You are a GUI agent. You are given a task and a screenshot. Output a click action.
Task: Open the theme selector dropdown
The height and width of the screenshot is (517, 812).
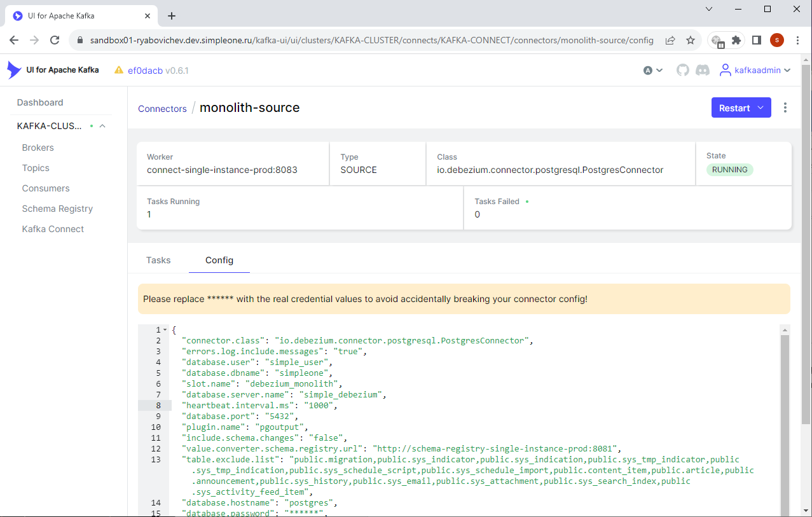click(653, 71)
